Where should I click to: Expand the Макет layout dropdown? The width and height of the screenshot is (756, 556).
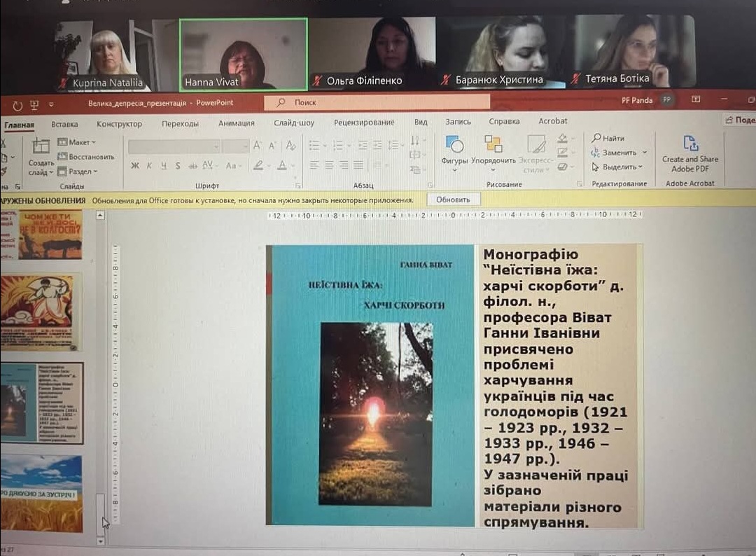78,142
